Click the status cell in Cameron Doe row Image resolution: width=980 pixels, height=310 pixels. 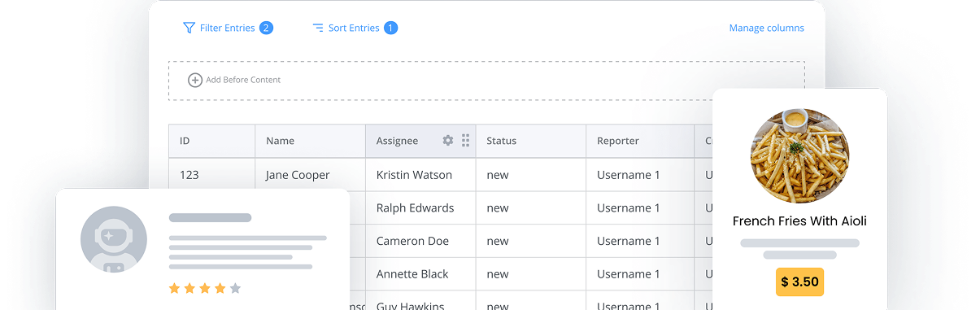point(531,241)
